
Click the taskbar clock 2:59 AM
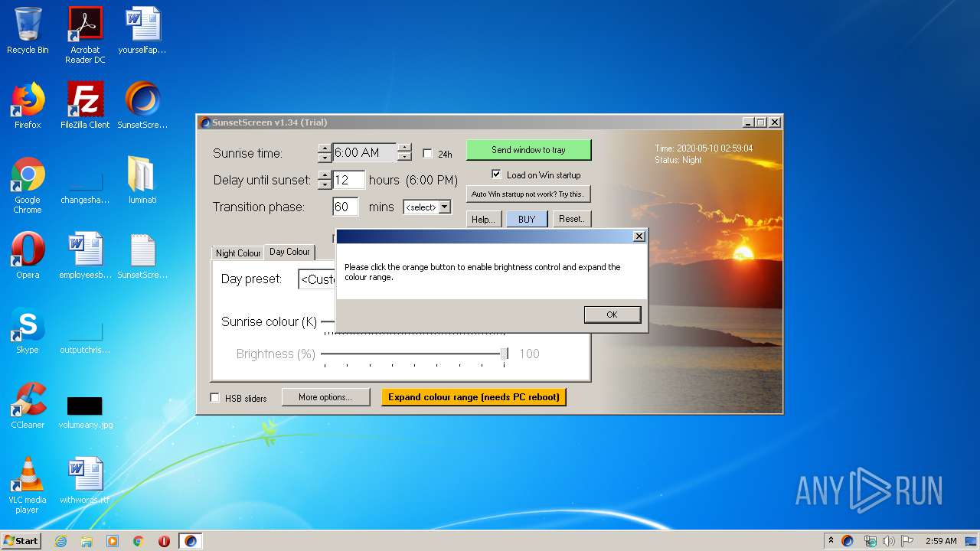(941, 541)
